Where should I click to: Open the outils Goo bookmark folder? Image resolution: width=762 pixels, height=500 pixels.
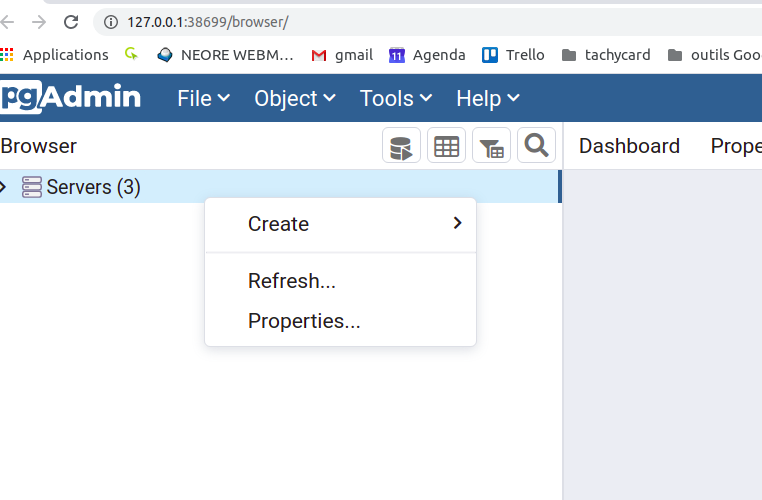click(x=714, y=55)
